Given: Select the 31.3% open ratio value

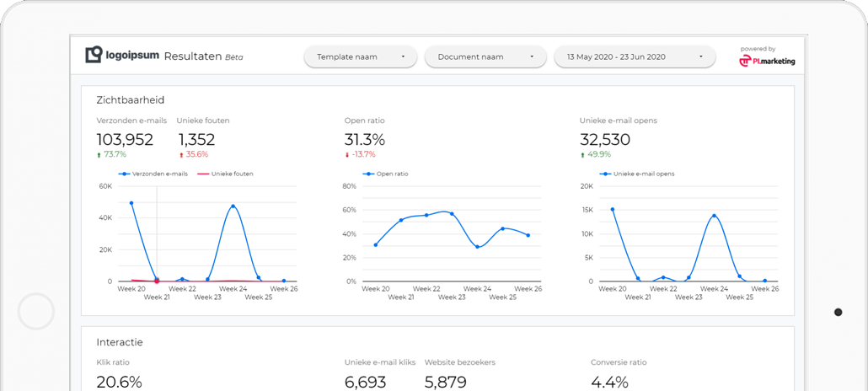Looking at the screenshot, I should [364, 140].
